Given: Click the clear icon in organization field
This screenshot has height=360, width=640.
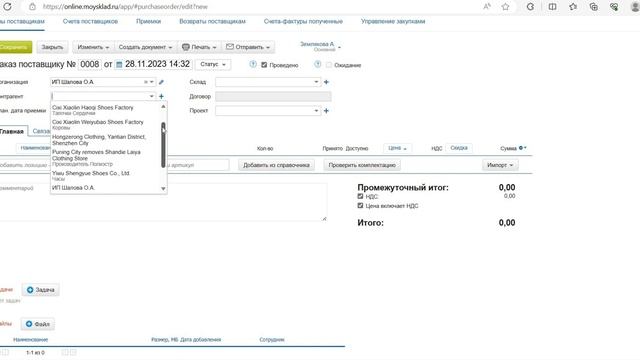Looking at the screenshot, I should [145, 82].
